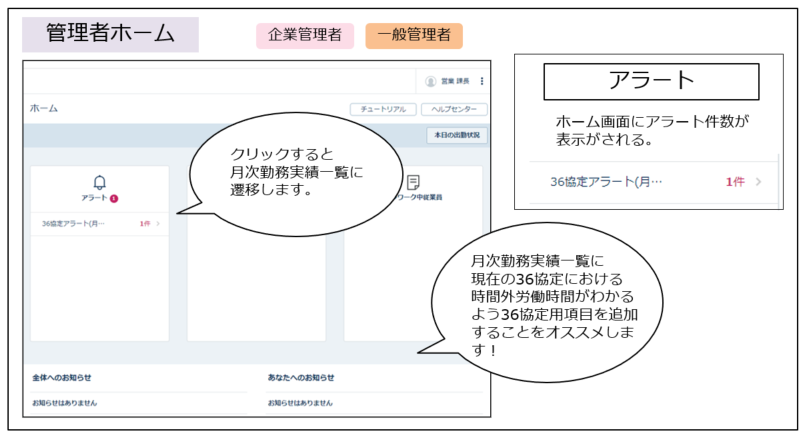Open the チュートリアル button
Image resolution: width=808 pixels, height=440 pixels.
383,109
